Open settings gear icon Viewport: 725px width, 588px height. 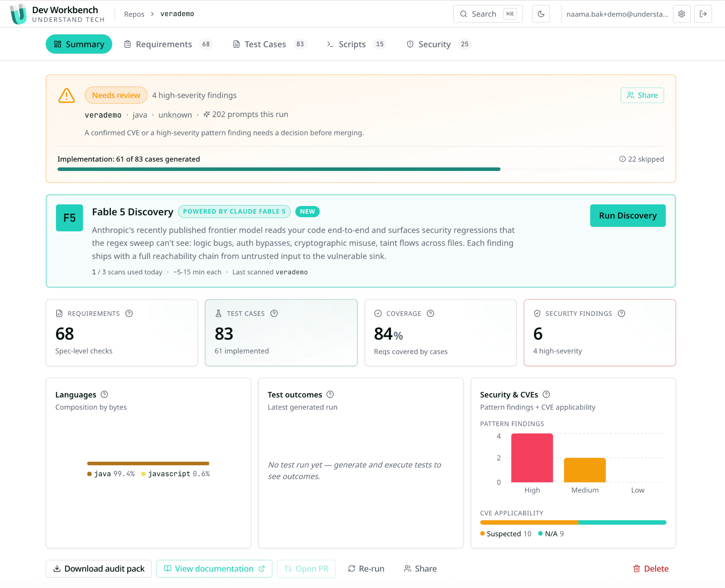pos(682,14)
